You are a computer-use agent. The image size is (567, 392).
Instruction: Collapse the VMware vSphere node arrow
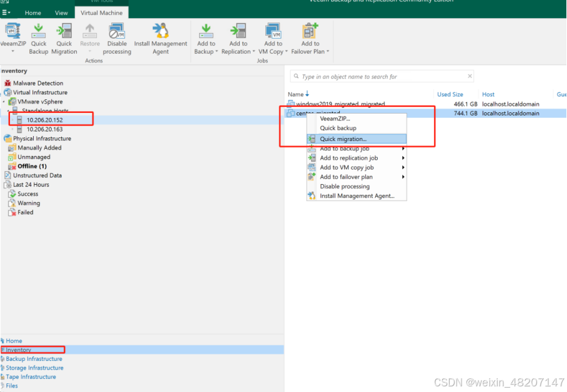coord(4,102)
